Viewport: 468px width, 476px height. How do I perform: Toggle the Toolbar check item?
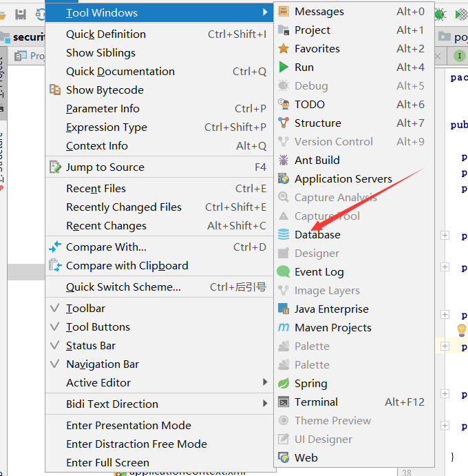point(159,309)
